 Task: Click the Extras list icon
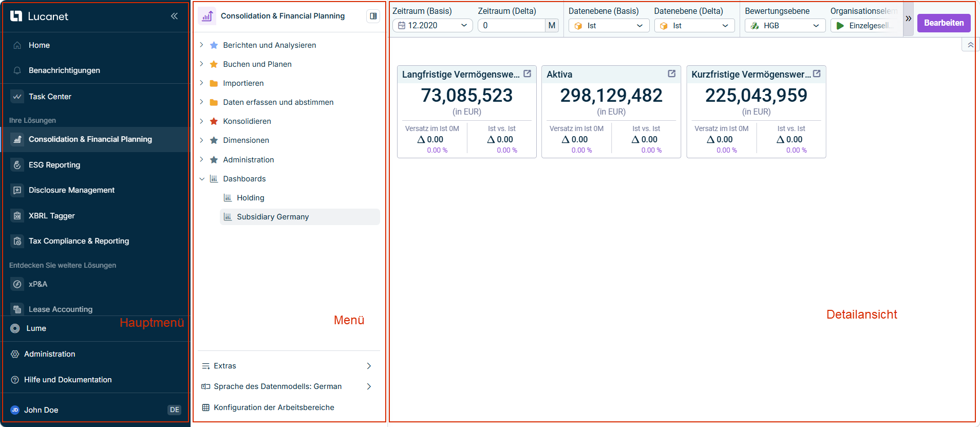[206, 366]
